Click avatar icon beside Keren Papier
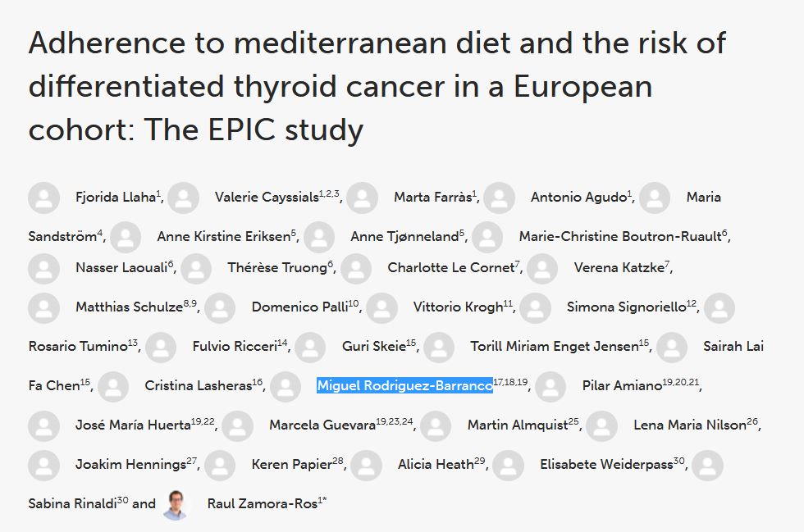804x532 pixels. pos(220,465)
